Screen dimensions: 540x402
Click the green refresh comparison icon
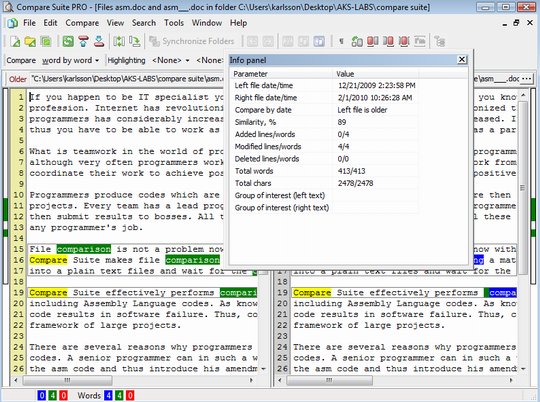(68, 41)
